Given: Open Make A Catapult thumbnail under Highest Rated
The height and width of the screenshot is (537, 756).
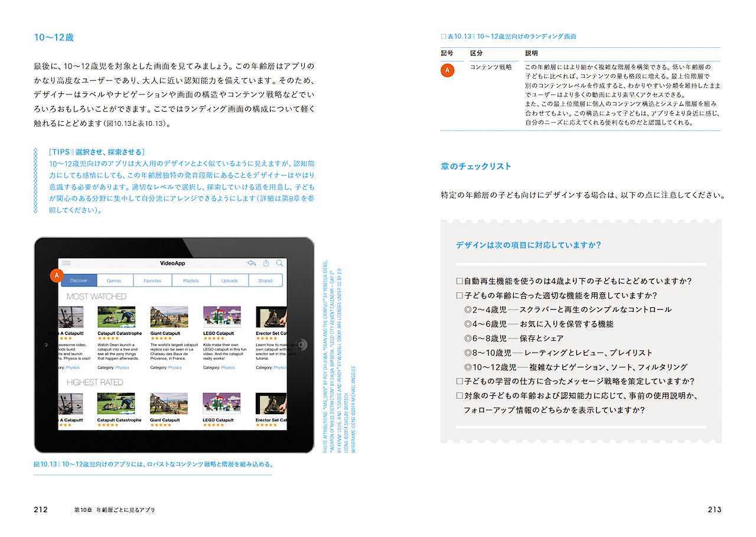Looking at the screenshot, I should coord(70,404).
